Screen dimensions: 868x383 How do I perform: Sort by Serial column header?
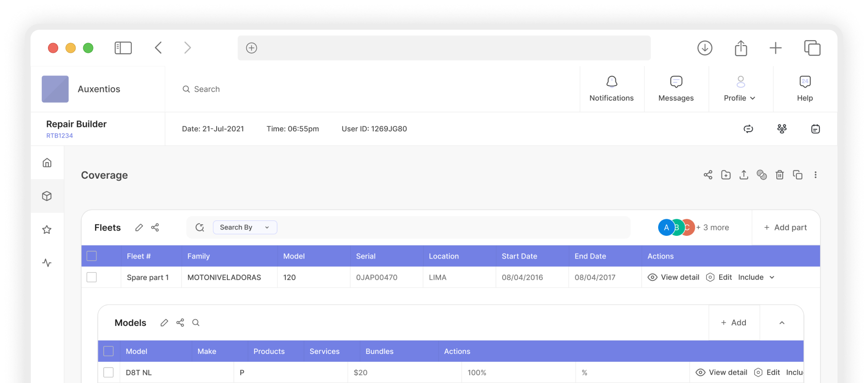tap(366, 256)
